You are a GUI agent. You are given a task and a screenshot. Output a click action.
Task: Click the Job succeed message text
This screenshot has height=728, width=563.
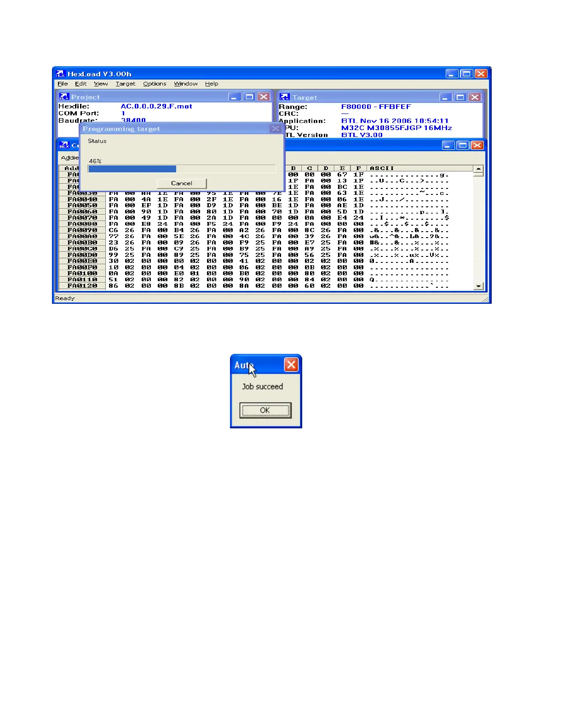[263, 387]
